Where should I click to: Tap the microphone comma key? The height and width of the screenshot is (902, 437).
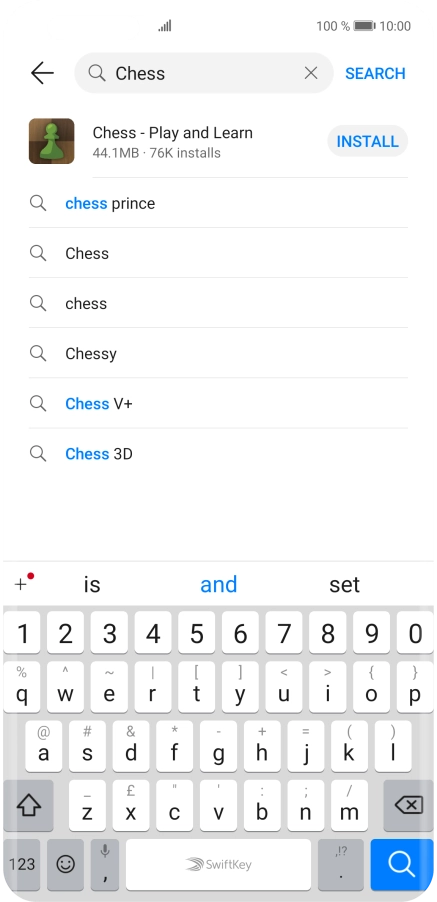pyautogui.click(x=105, y=864)
